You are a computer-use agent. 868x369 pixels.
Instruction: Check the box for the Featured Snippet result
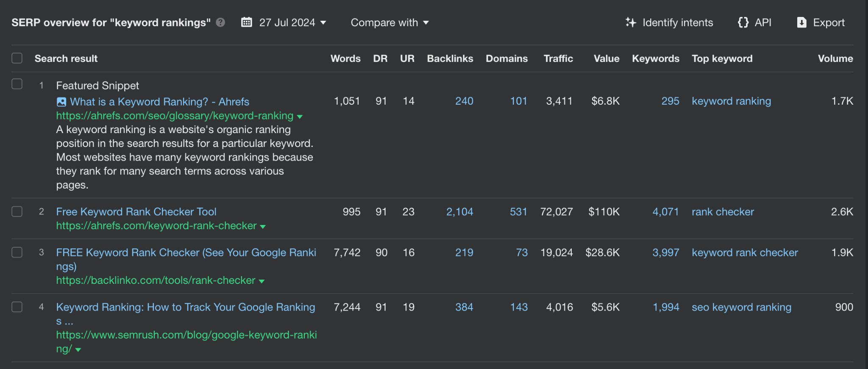(17, 84)
